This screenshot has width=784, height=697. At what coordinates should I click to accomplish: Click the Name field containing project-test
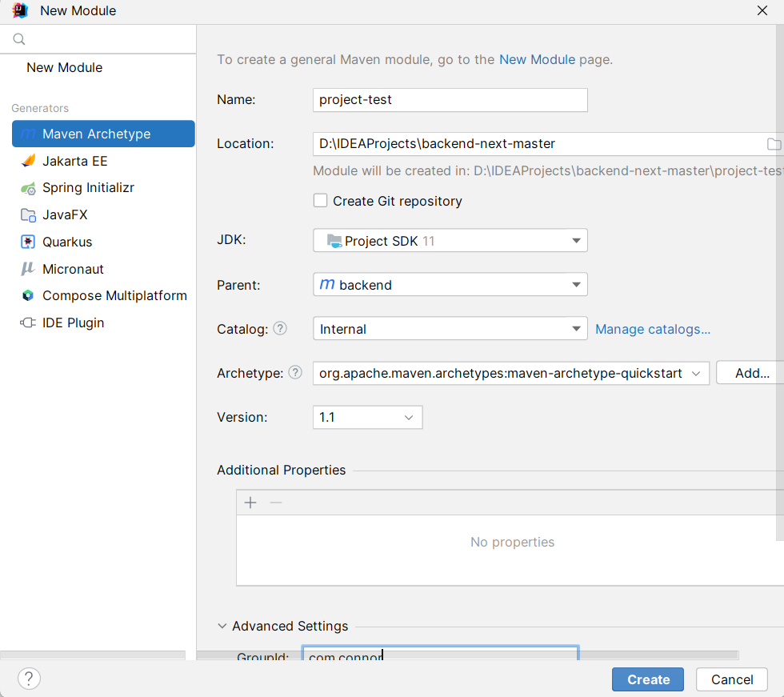450,100
